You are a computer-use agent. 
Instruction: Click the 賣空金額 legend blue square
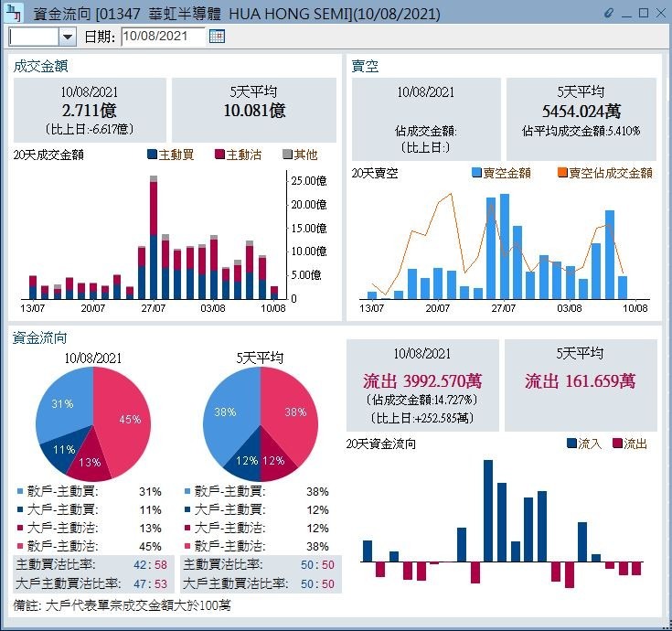[x=476, y=173]
